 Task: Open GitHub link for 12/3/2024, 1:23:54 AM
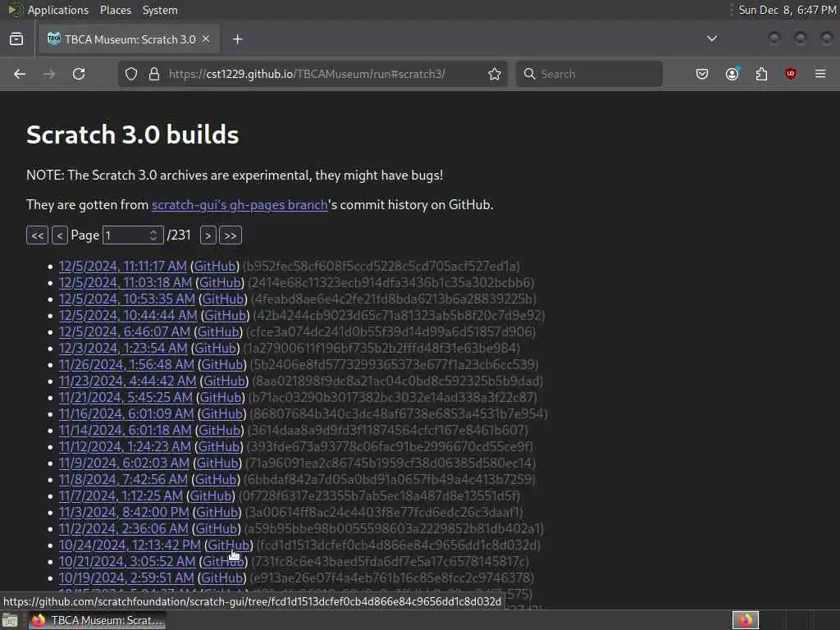tap(216, 348)
